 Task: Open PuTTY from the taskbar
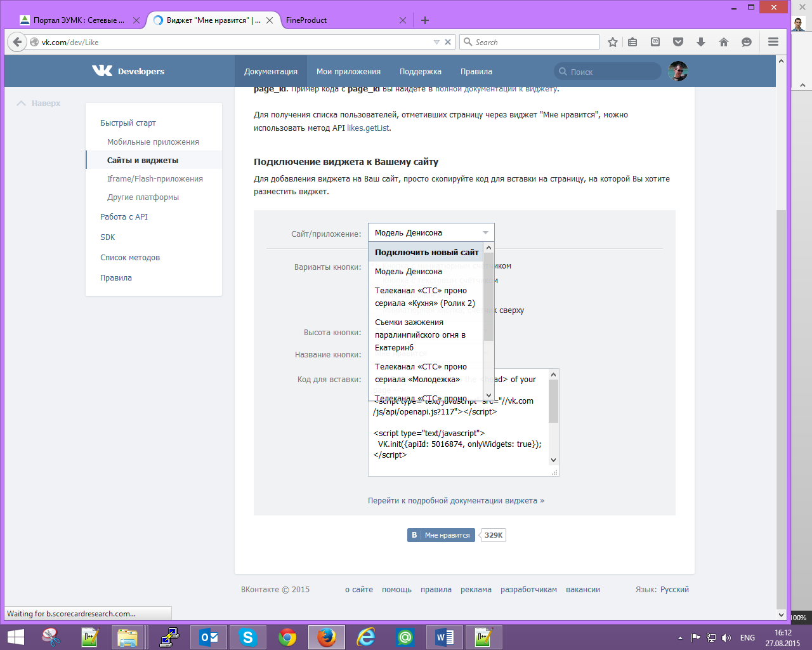click(x=169, y=637)
